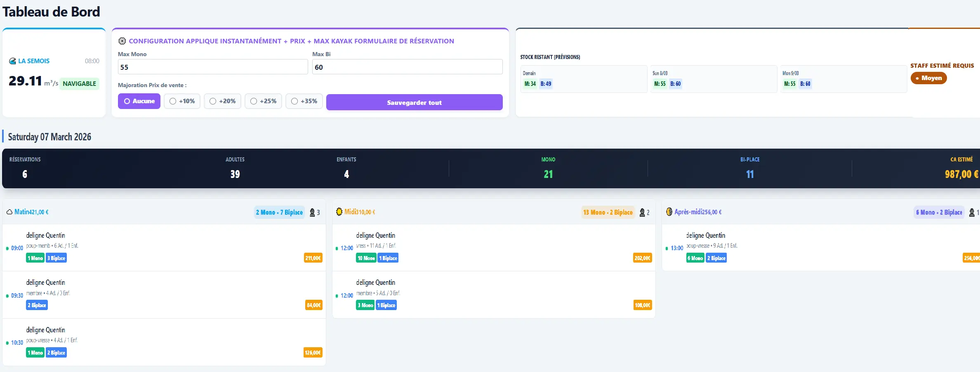
Task: Click the Sauvegarder tout button
Action: click(x=414, y=102)
